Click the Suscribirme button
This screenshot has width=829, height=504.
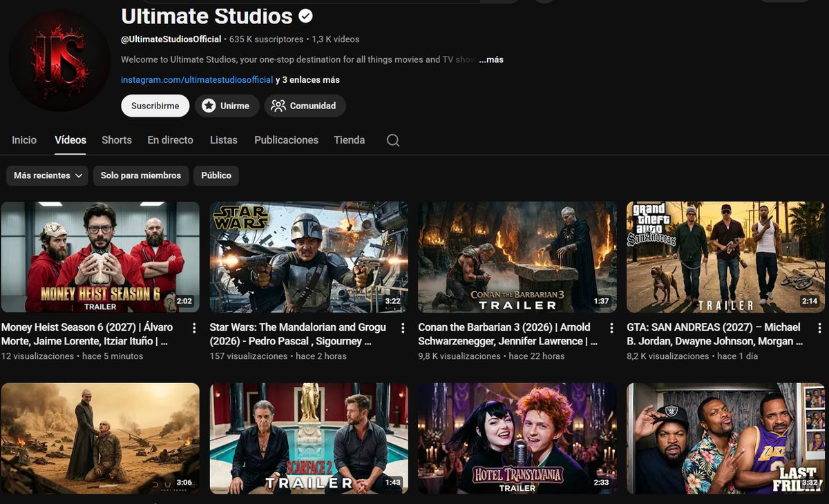[x=155, y=106]
